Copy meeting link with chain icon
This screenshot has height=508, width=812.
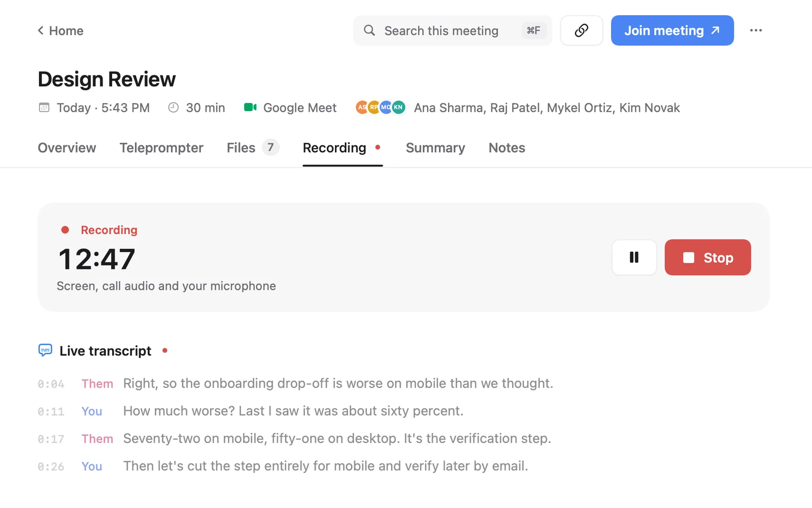[x=582, y=30]
